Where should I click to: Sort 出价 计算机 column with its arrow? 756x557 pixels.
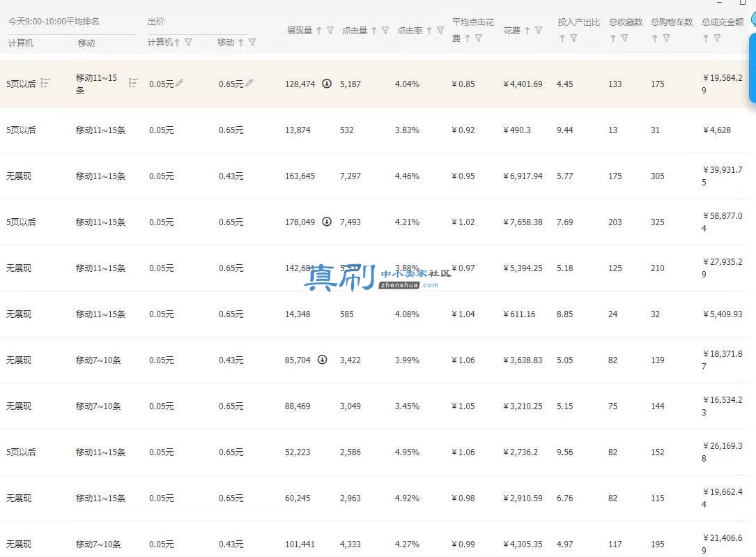177,43
